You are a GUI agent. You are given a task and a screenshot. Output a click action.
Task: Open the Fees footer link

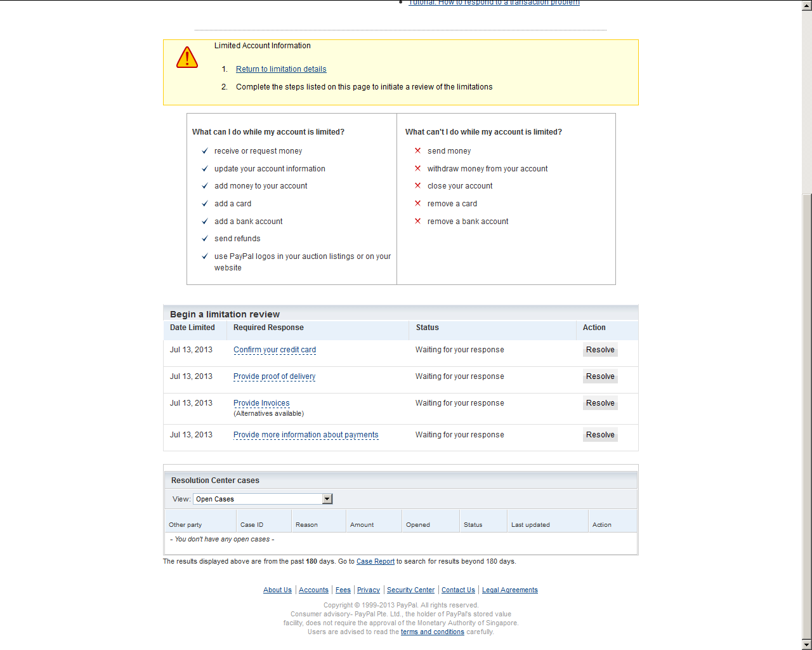[x=343, y=590]
